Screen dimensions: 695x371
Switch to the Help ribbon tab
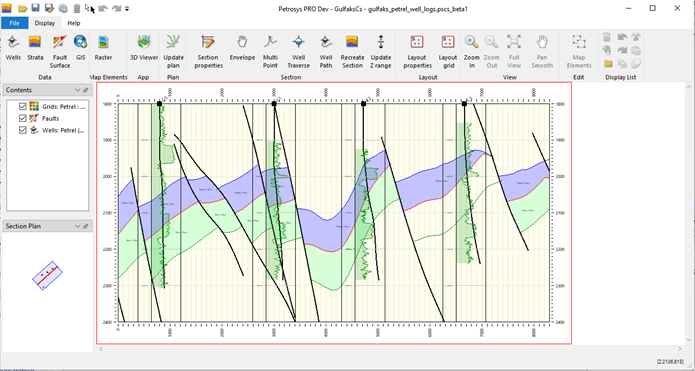tap(74, 23)
